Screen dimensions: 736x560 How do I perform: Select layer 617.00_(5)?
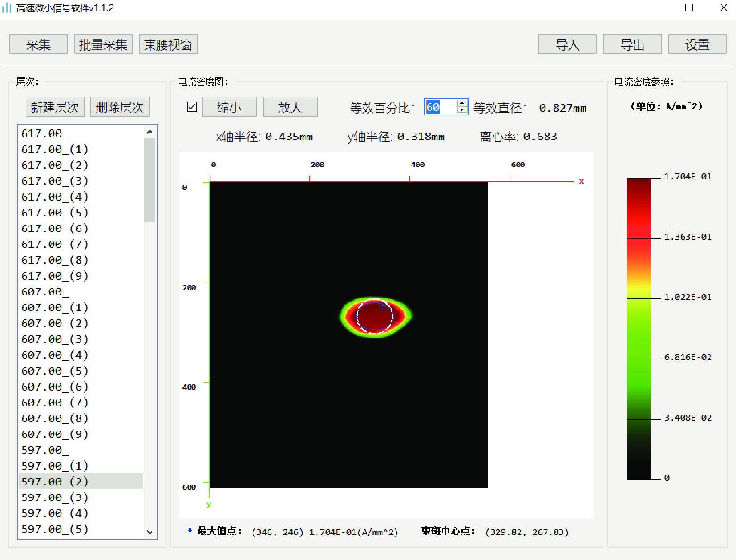click(81, 213)
